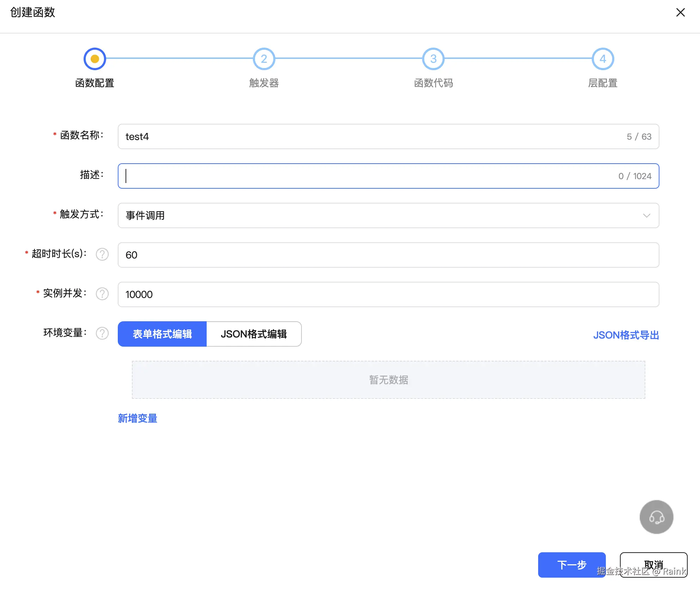
Task: Close the 创建函数 dialog with X
Action: (680, 13)
